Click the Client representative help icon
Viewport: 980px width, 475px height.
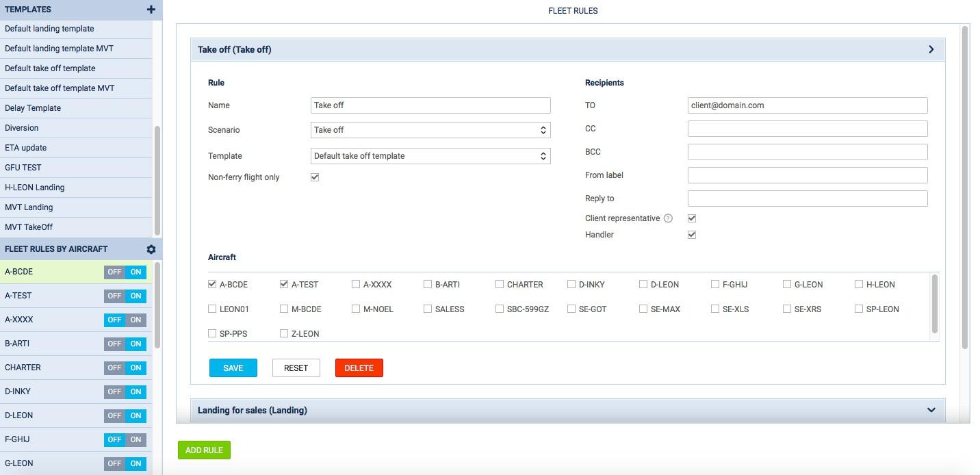668,218
